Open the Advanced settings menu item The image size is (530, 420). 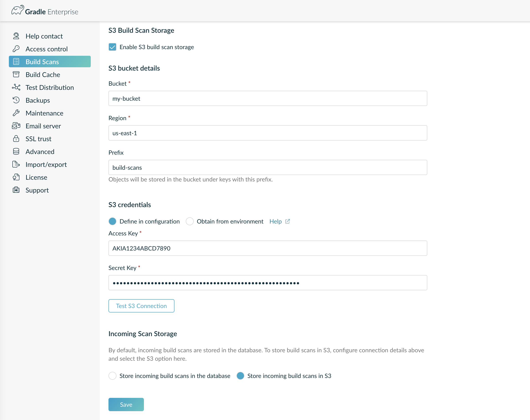pos(40,152)
